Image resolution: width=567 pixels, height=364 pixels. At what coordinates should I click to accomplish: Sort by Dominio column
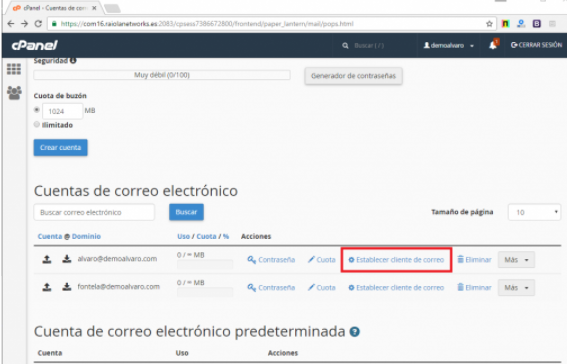pos(86,236)
